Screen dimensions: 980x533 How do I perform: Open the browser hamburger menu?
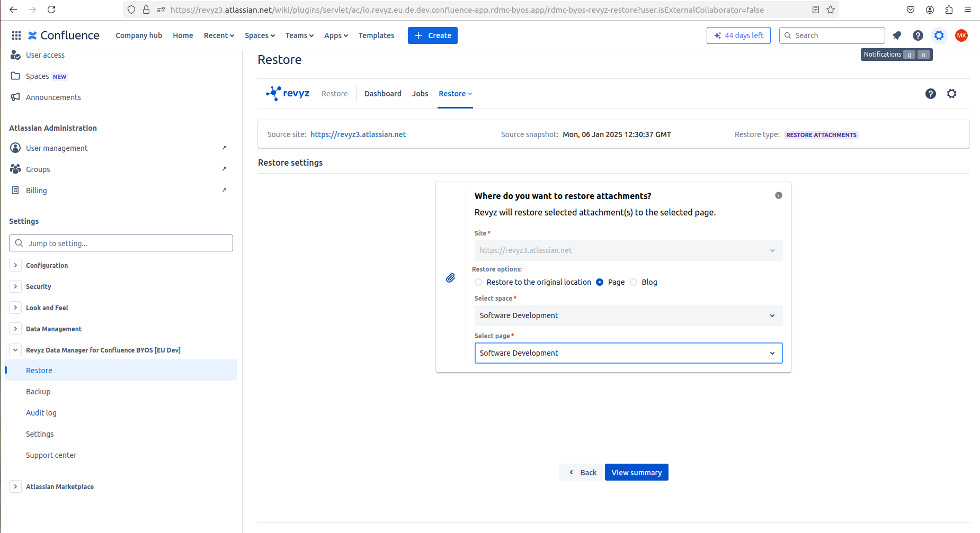[968, 10]
